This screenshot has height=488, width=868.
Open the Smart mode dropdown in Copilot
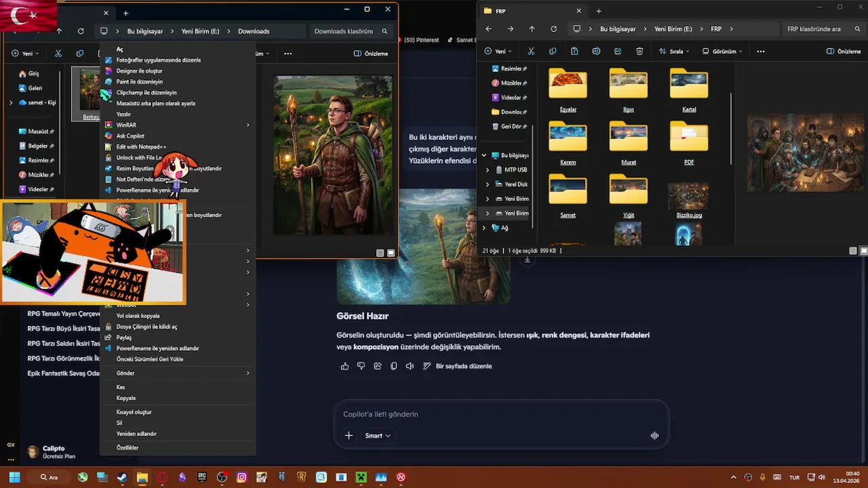(x=378, y=436)
